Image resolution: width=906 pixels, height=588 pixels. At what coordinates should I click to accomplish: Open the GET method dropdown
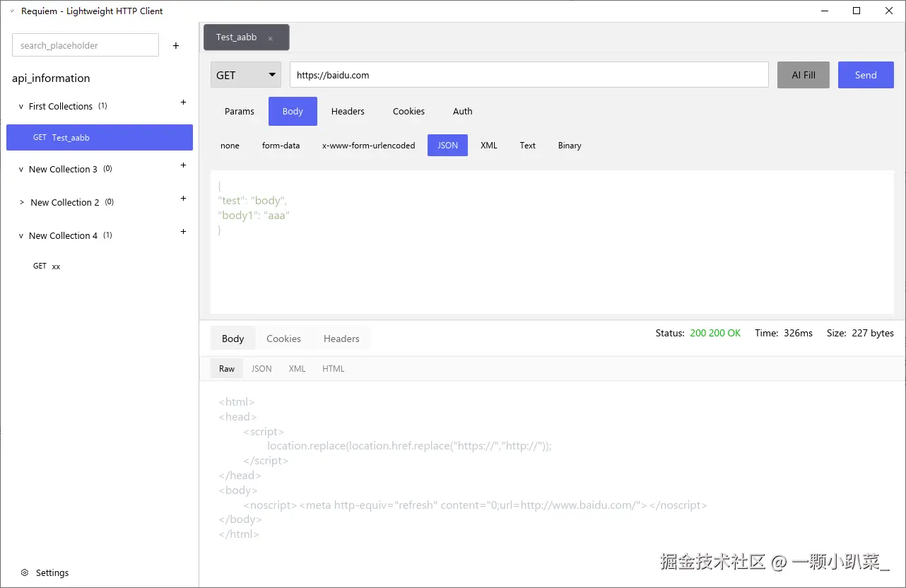pos(246,75)
